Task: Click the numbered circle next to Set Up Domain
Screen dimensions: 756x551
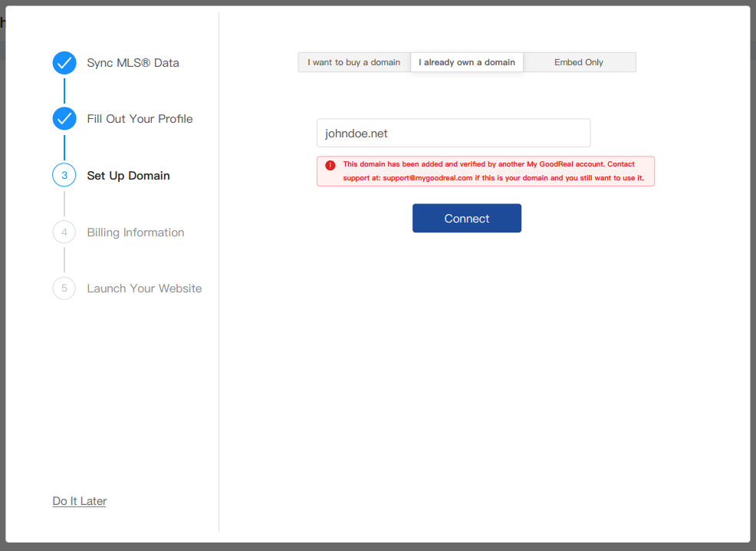Action: [x=64, y=175]
